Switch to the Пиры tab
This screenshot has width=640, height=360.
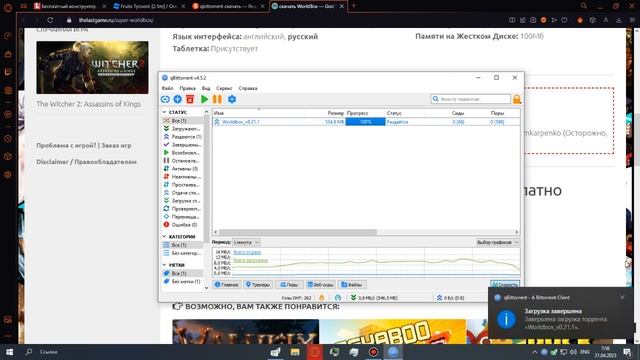pyautogui.click(x=289, y=284)
